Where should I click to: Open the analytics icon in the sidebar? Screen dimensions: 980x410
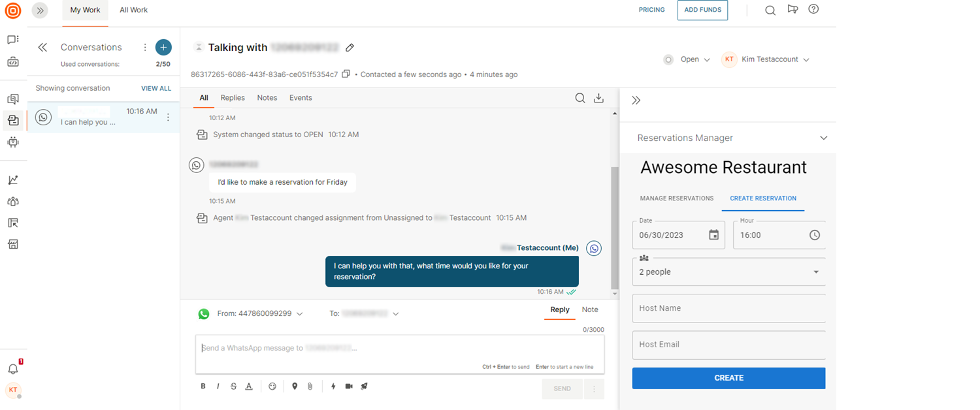tap(13, 179)
